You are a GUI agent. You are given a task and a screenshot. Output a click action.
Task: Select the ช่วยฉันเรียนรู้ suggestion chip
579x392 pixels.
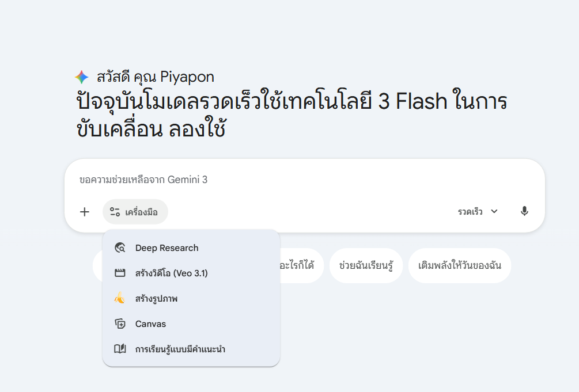[x=366, y=265]
